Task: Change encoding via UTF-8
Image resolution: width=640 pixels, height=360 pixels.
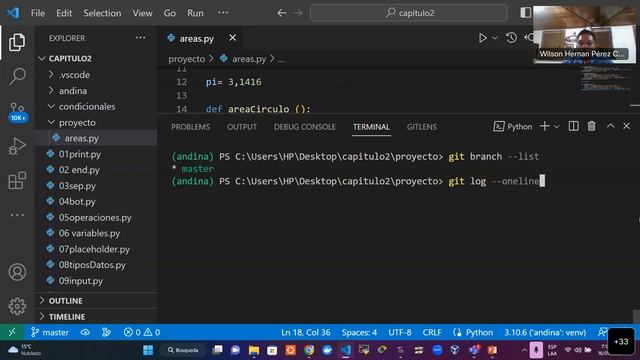Action: pyautogui.click(x=400, y=332)
